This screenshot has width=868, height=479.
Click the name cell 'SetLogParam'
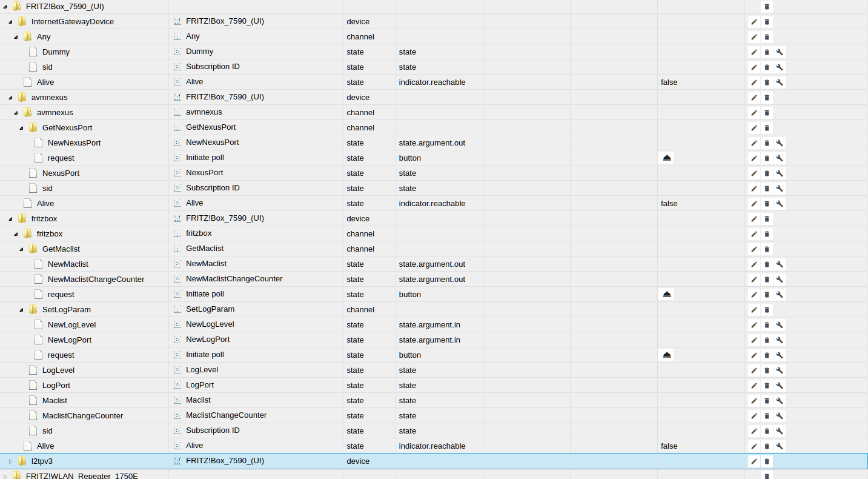[210, 309]
